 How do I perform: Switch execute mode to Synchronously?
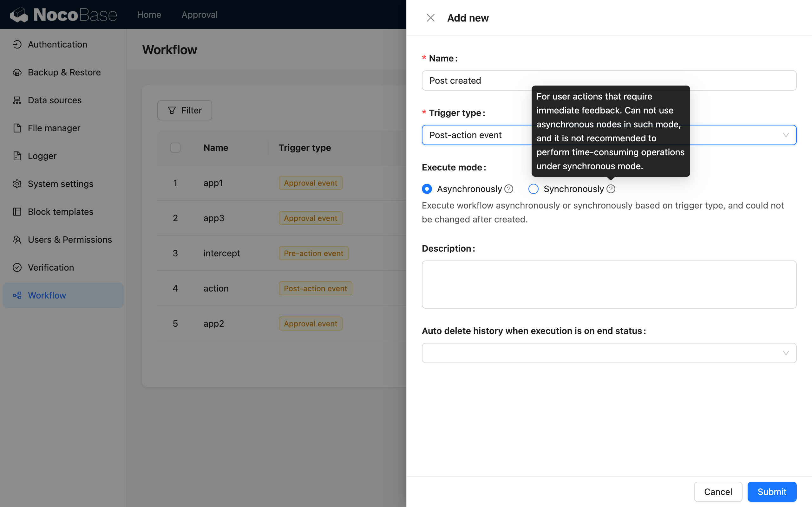[533, 189]
